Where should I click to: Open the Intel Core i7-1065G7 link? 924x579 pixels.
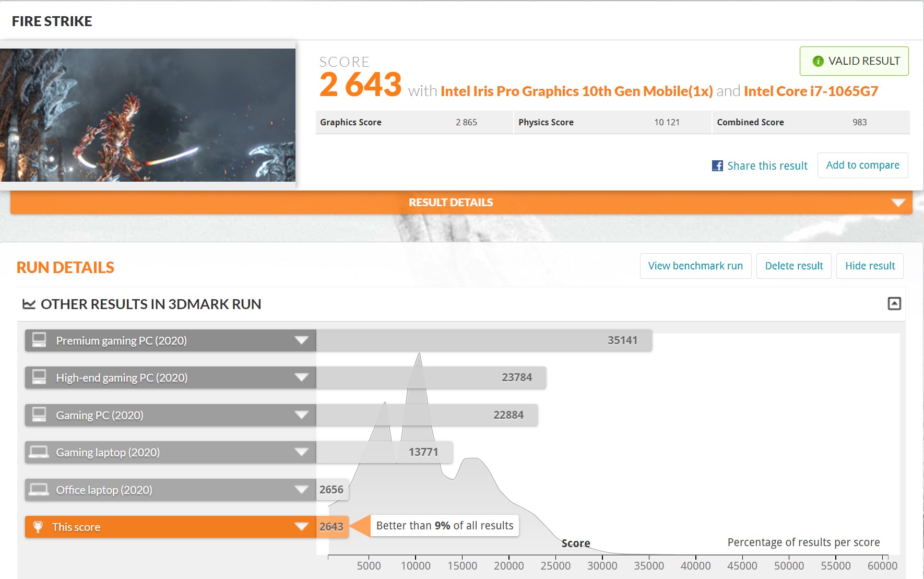[x=811, y=91]
